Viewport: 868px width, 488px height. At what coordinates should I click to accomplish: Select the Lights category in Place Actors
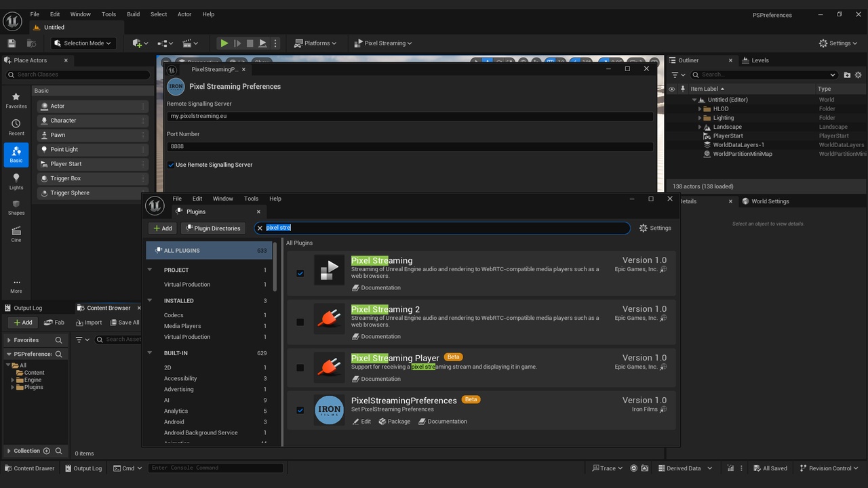[16, 182]
